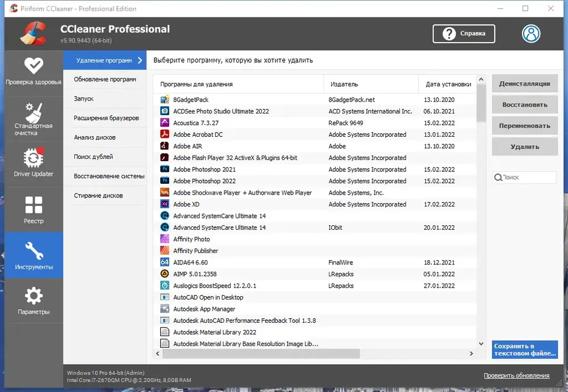
Task: Click the horizontal scrollbar right arrow
Action: coord(471,353)
